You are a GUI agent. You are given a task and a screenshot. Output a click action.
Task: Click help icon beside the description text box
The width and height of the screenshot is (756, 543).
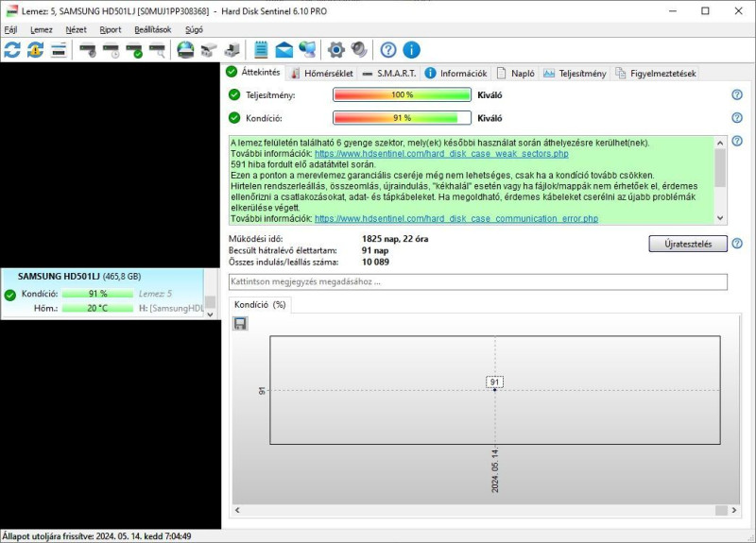(737, 141)
